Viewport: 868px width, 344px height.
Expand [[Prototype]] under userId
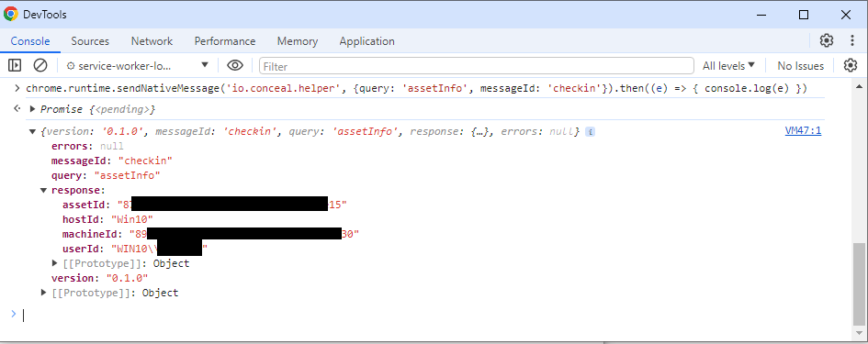54,263
